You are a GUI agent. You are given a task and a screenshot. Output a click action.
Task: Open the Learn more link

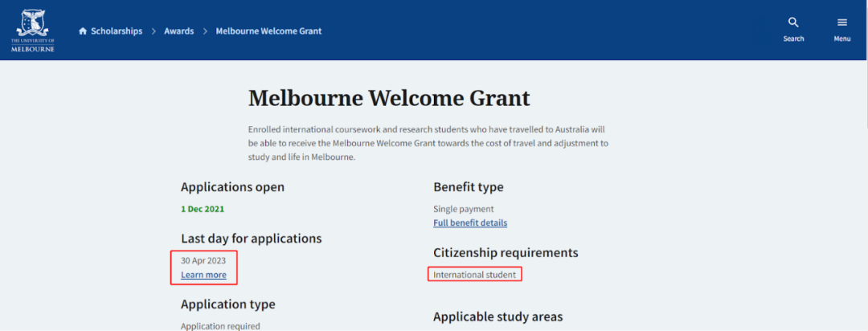(x=203, y=275)
